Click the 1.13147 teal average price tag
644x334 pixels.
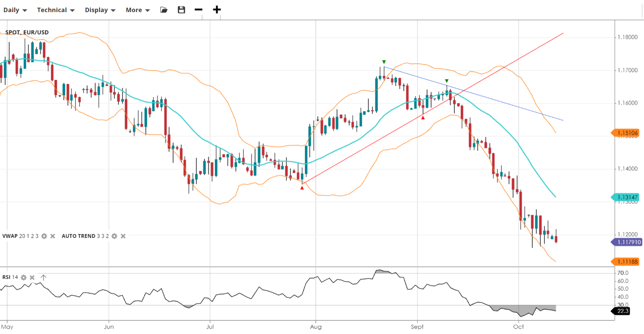coord(625,197)
